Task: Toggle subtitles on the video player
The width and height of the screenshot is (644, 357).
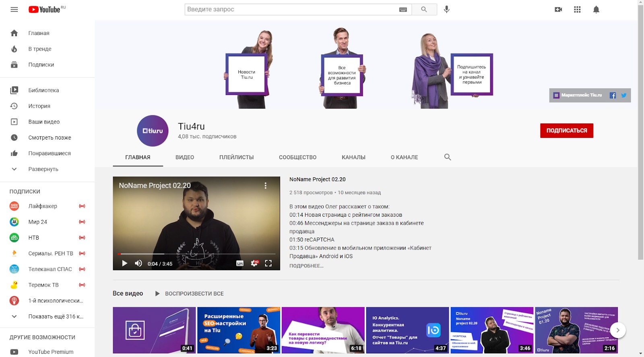Action: [x=240, y=263]
